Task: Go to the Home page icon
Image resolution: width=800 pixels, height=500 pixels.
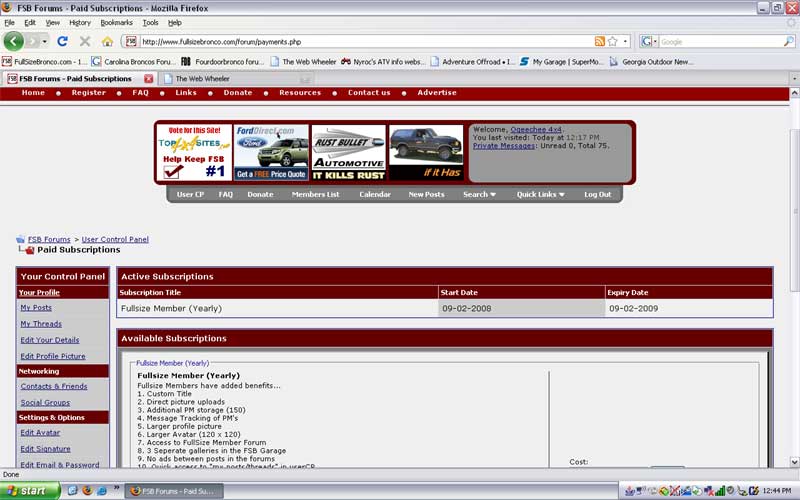Action: click(107, 41)
